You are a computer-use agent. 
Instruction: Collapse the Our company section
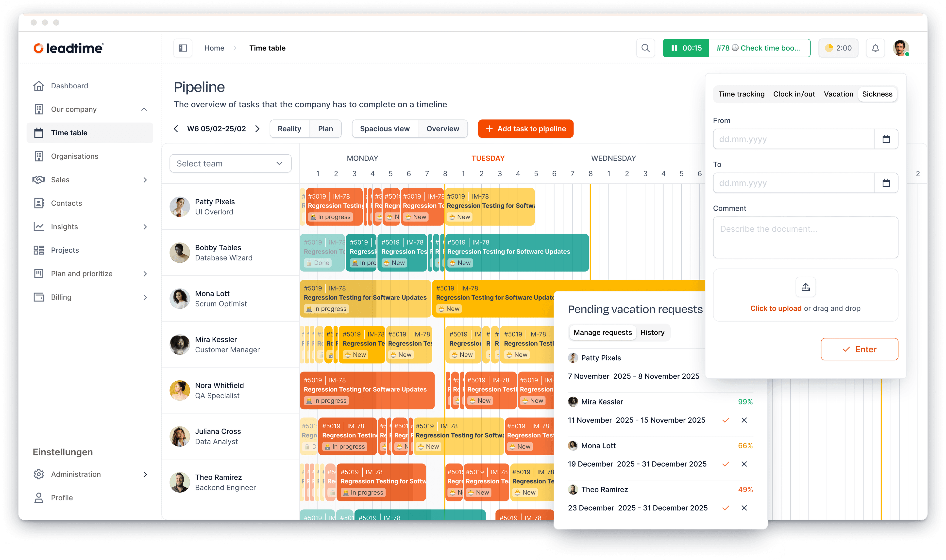pyautogui.click(x=144, y=109)
